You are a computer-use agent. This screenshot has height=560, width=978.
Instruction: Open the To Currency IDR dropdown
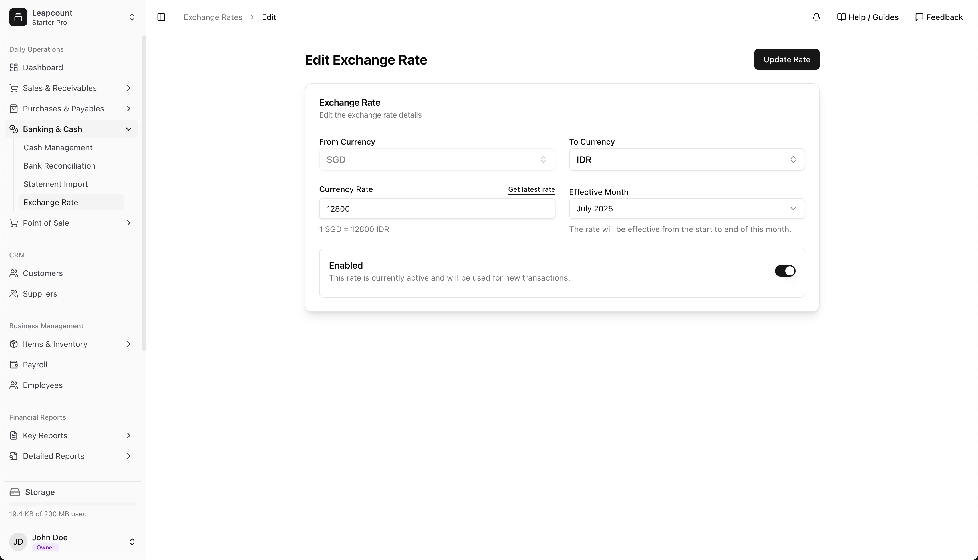687,160
